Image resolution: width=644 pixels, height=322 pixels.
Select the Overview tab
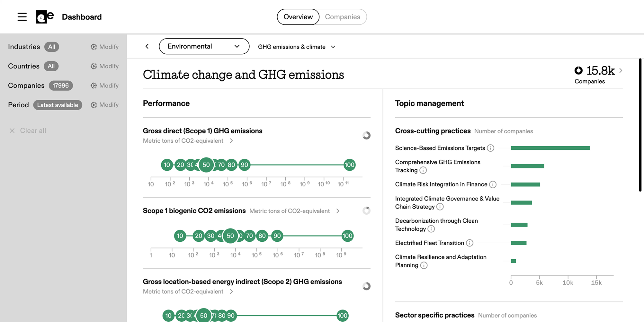tap(298, 17)
